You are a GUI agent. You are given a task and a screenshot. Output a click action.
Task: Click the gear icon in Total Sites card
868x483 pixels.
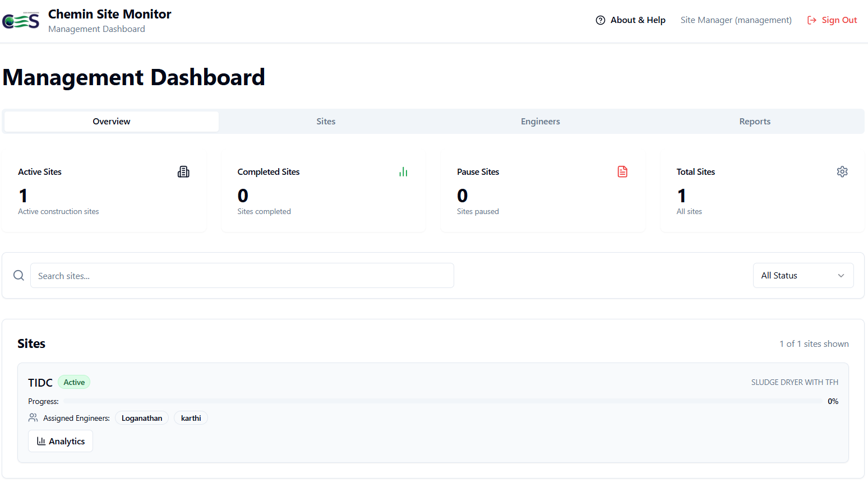(842, 171)
